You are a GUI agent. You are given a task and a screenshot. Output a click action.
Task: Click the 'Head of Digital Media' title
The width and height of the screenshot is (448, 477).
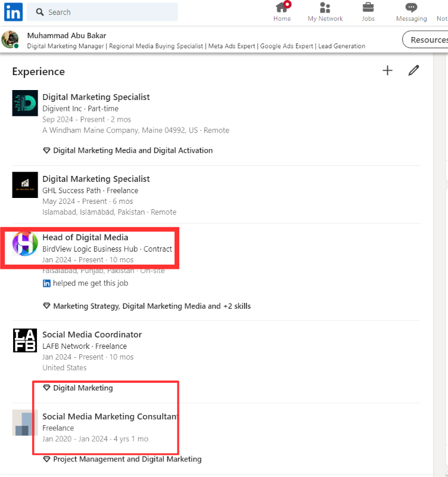pyautogui.click(x=85, y=237)
